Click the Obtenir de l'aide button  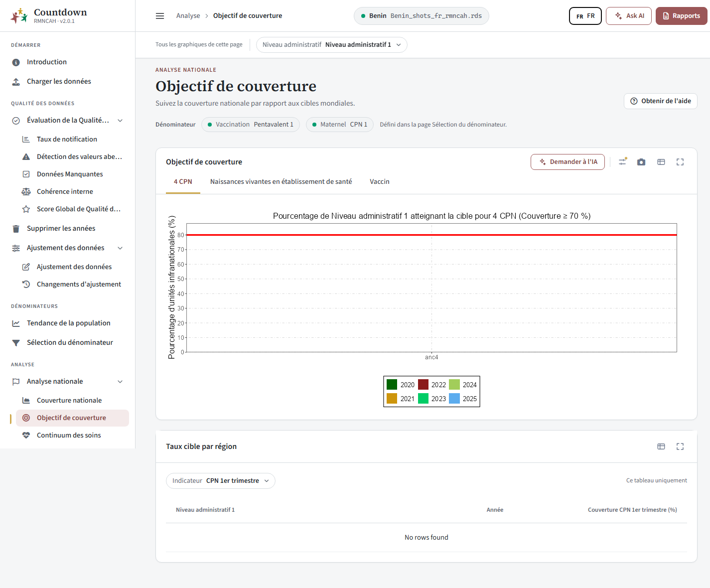[x=660, y=101]
